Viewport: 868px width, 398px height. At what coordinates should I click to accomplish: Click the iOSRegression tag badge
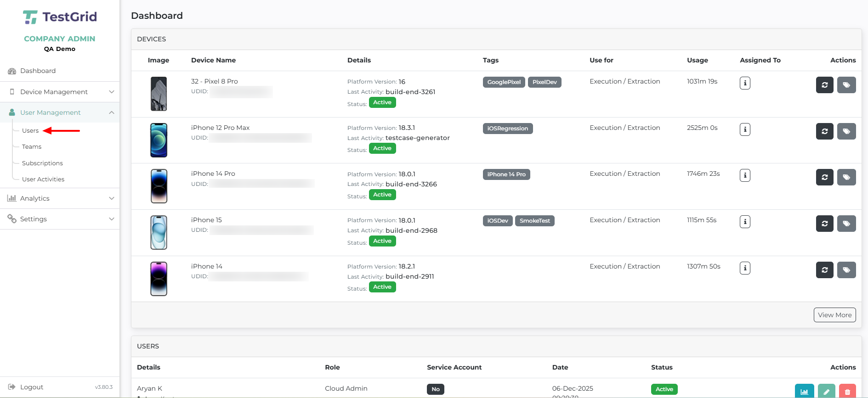click(507, 129)
